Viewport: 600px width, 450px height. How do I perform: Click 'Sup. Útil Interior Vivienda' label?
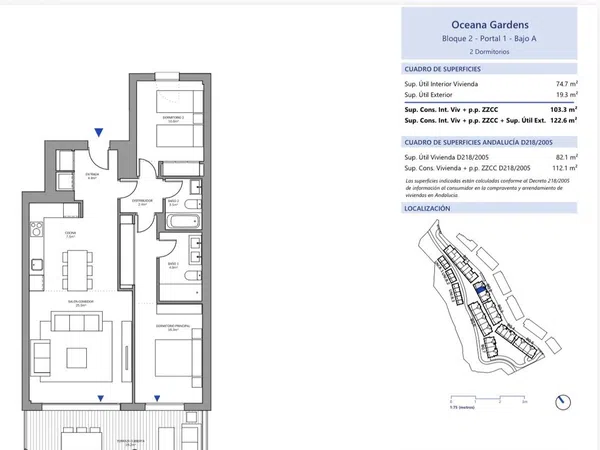(441, 84)
